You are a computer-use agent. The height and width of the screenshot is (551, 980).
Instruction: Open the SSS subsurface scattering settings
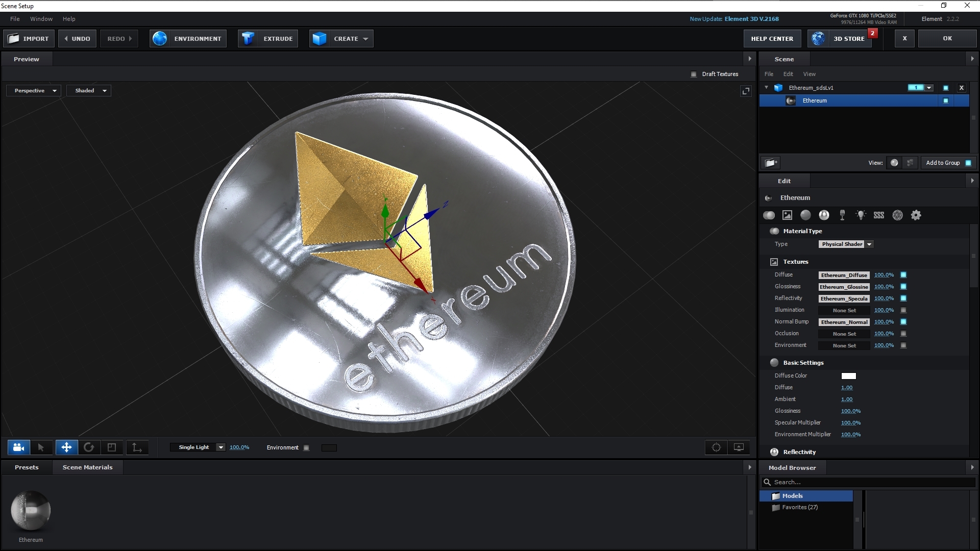(878, 215)
